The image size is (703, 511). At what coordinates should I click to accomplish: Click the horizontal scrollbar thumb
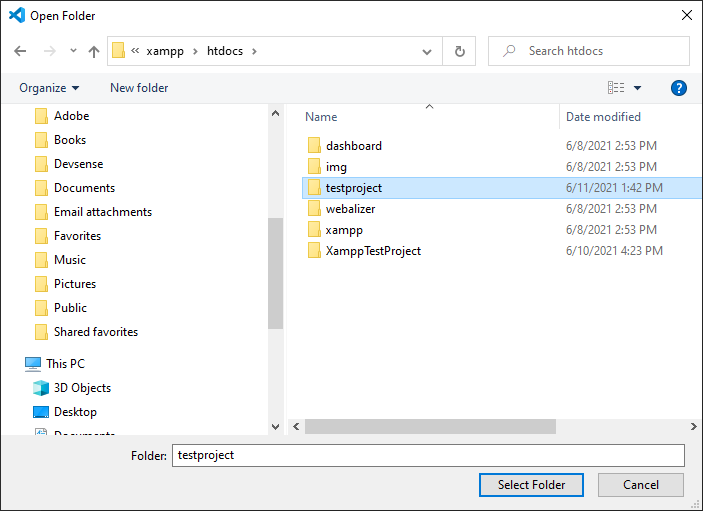(430, 426)
